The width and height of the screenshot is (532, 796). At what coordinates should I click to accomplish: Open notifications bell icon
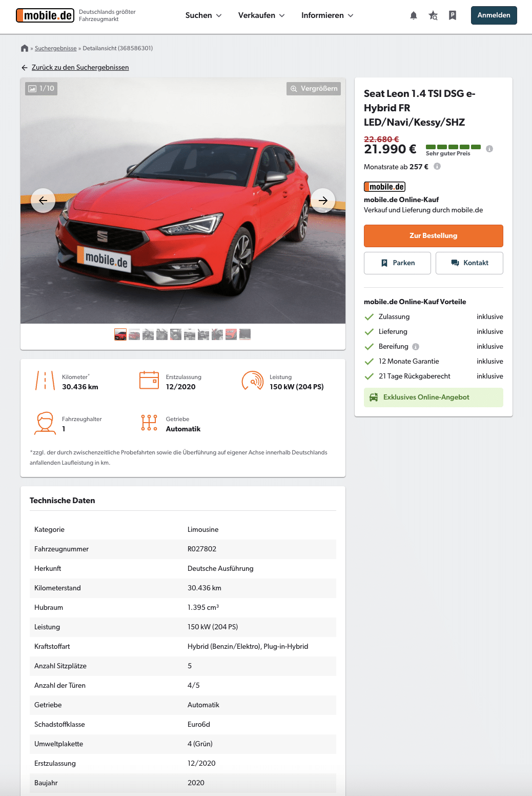tap(414, 15)
